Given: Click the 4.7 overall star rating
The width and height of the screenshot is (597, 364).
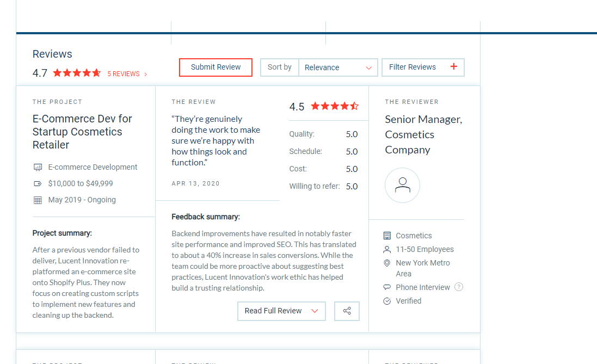Looking at the screenshot, I should pos(77,73).
